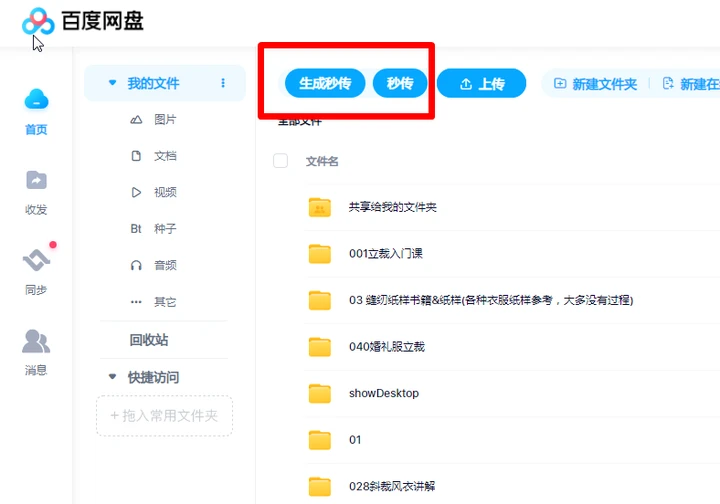Open the 消息 messages icon
The height and width of the screenshot is (504, 720).
pos(36,341)
